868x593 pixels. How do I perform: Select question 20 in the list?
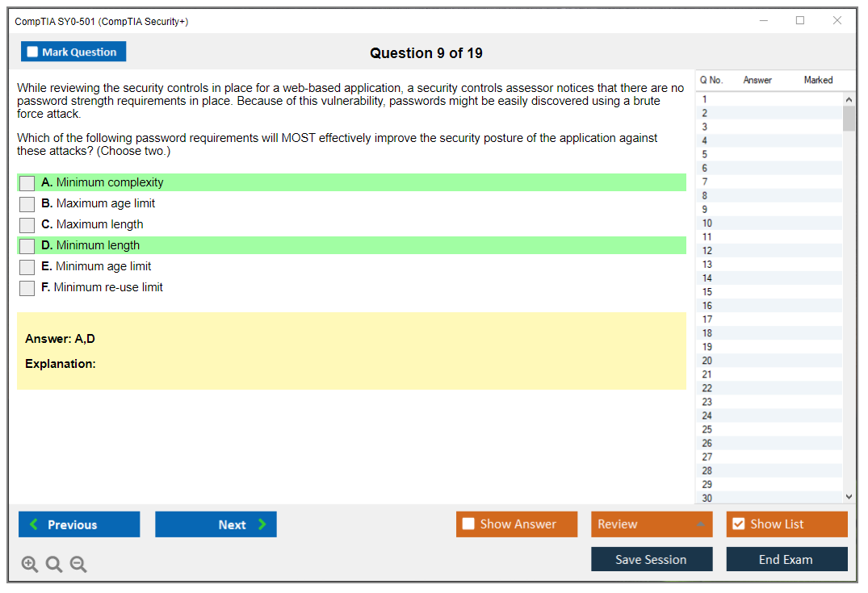(x=707, y=361)
